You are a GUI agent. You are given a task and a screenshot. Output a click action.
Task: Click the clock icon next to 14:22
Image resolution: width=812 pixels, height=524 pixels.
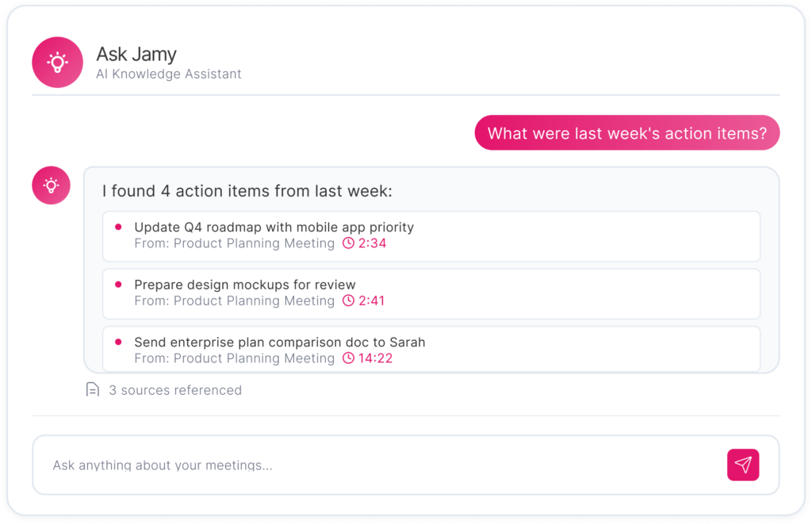click(348, 358)
